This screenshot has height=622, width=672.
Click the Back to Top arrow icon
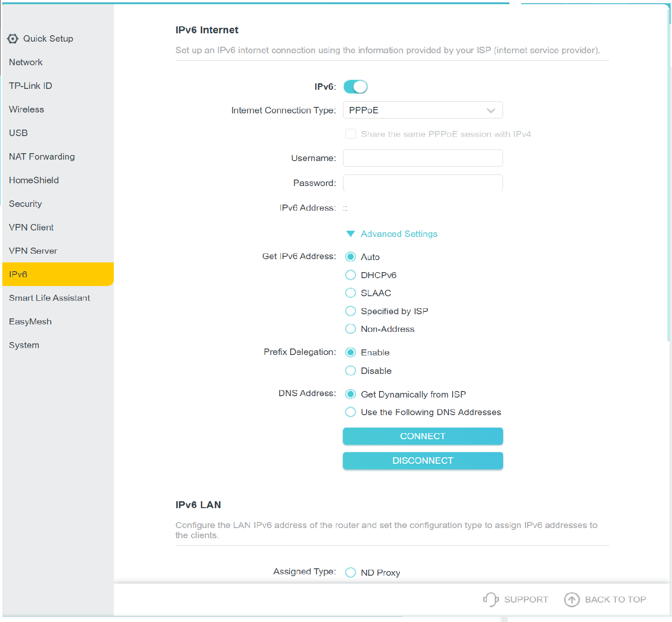pos(572,599)
